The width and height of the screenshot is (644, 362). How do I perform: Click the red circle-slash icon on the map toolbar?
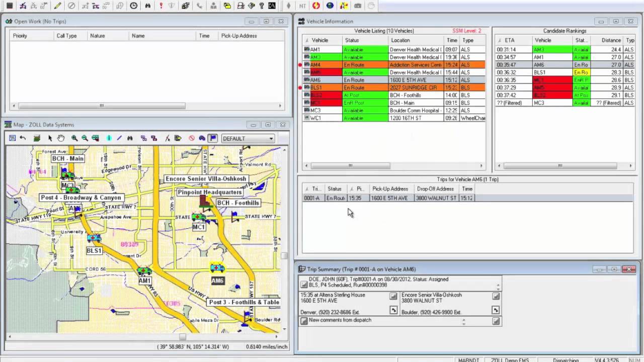(x=192, y=138)
